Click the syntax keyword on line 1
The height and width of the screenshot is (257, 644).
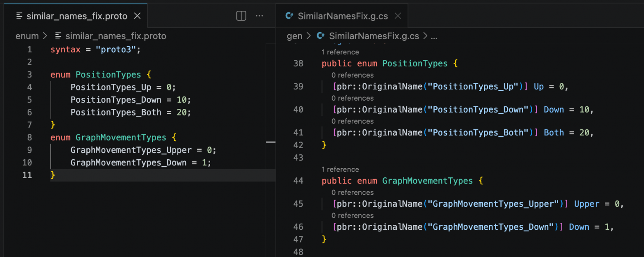[65, 50]
